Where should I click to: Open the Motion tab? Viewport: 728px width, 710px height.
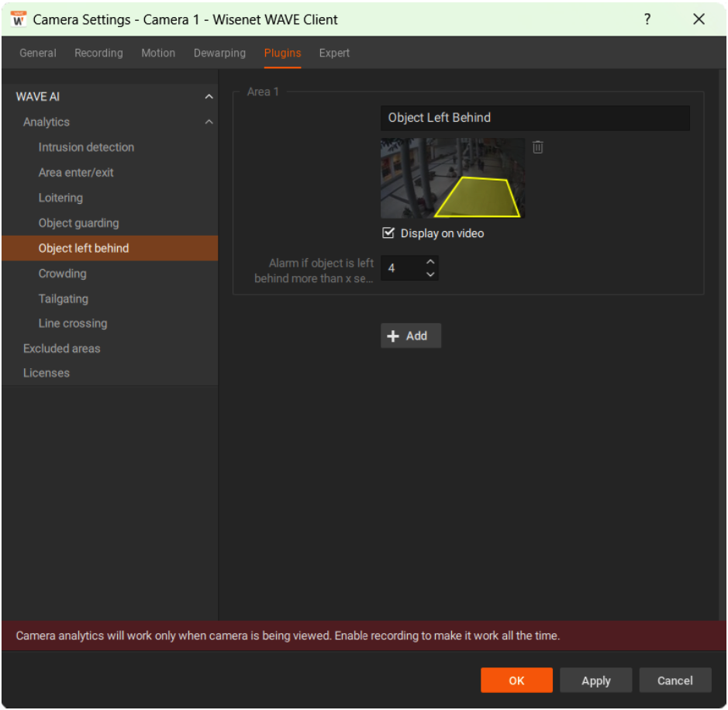click(158, 53)
